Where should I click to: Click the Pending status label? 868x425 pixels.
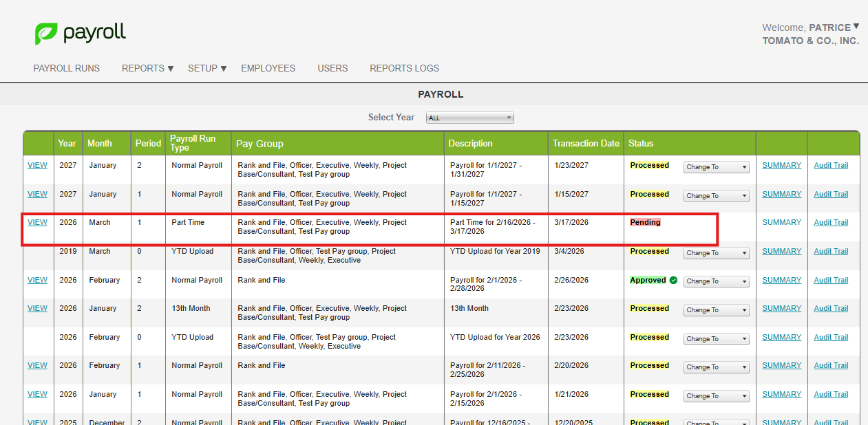pyautogui.click(x=645, y=222)
